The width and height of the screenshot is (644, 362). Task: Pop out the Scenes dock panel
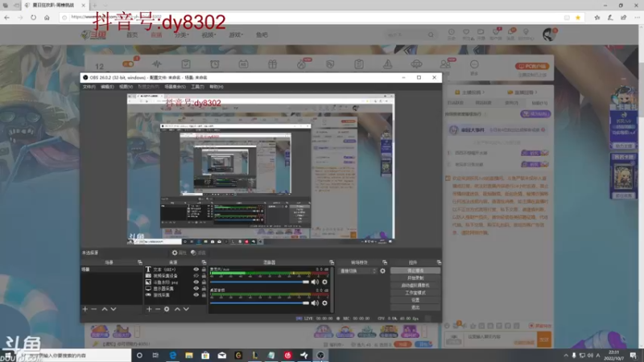(x=139, y=262)
